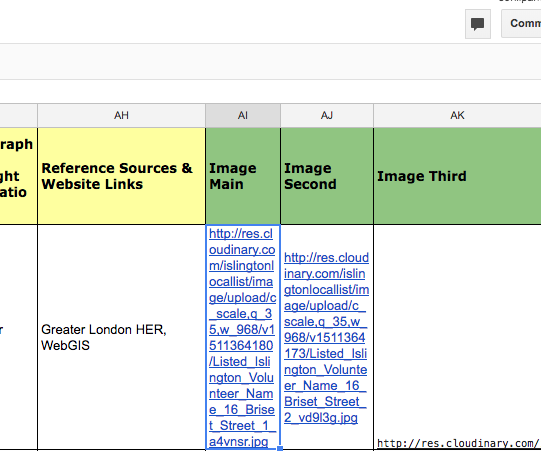This screenshot has width=541, height=451.
Task: Click the Reference Sources & Website Links header cell
Action: pyautogui.click(x=121, y=176)
